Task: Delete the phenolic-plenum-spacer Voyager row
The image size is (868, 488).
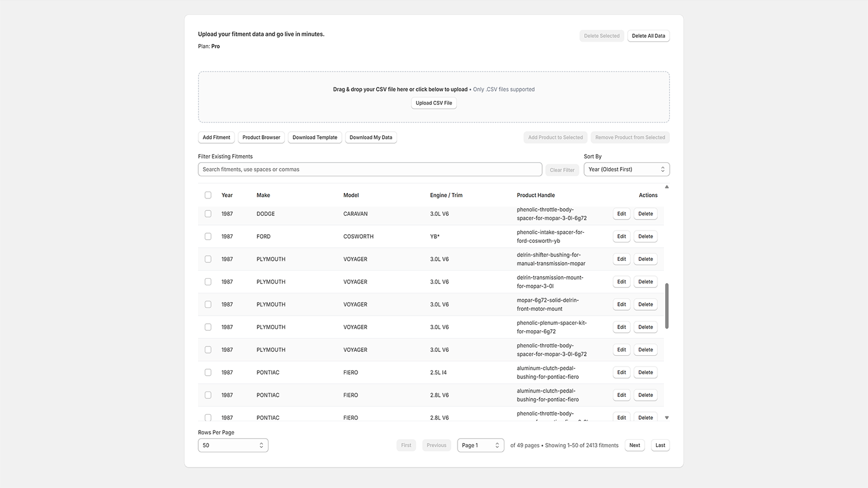Action: click(646, 327)
